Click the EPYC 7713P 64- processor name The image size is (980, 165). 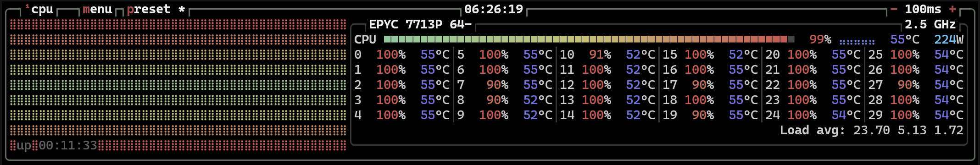click(x=420, y=24)
